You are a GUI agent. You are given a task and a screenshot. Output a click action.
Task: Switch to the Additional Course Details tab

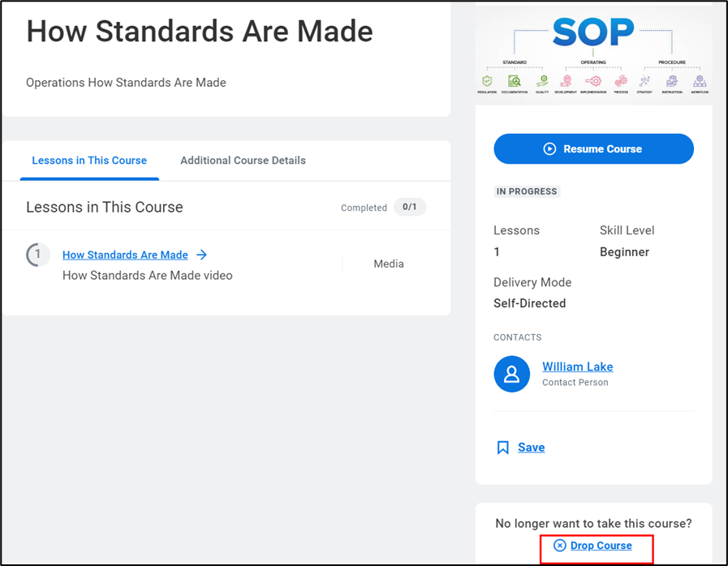[x=243, y=161]
